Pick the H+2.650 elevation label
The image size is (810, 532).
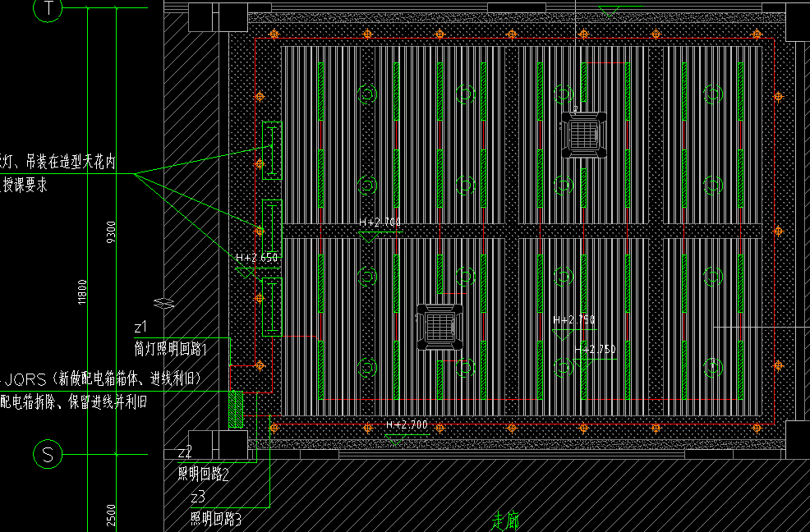pyautogui.click(x=257, y=258)
